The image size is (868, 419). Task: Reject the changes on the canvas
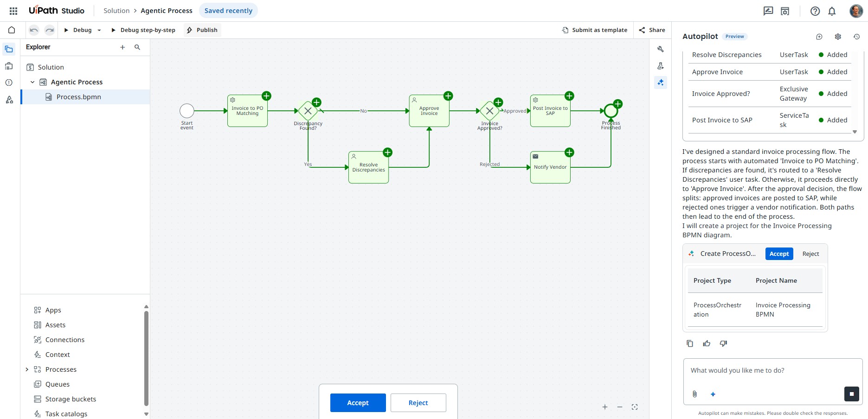(418, 403)
